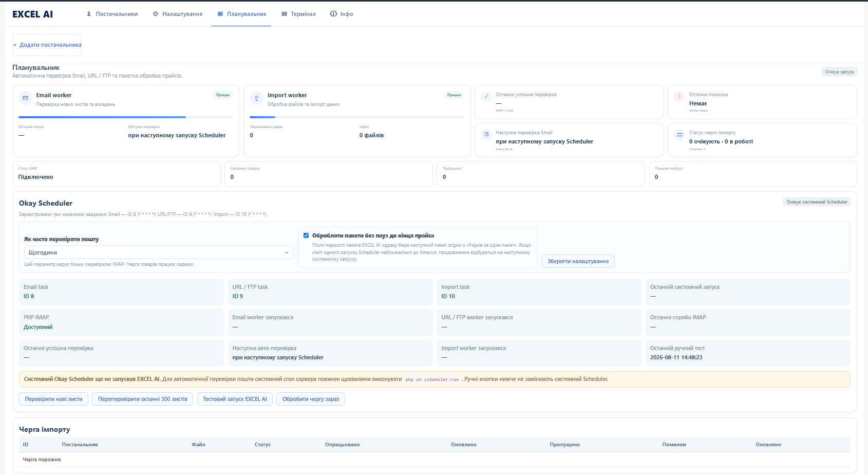Click Перевірити нові листи button

pyautogui.click(x=53, y=399)
